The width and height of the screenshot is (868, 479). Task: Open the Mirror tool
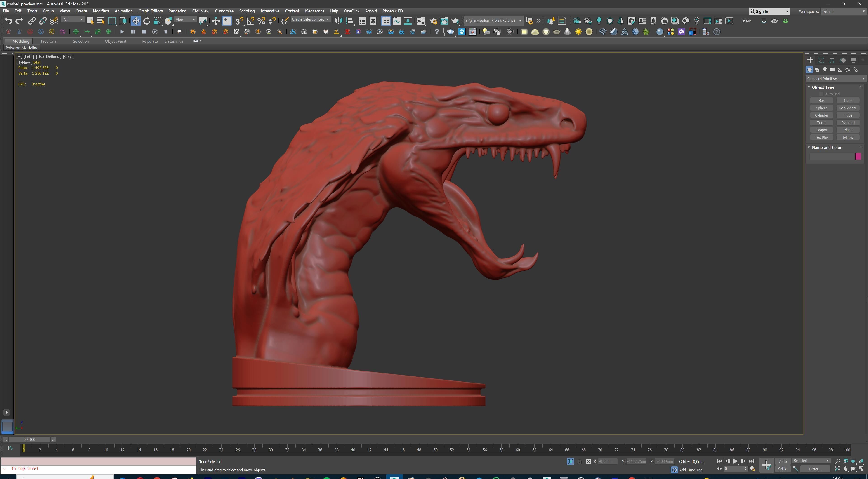(x=338, y=21)
